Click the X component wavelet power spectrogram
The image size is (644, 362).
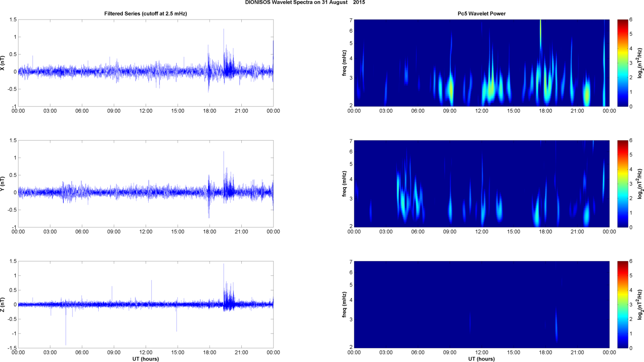pos(481,63)
